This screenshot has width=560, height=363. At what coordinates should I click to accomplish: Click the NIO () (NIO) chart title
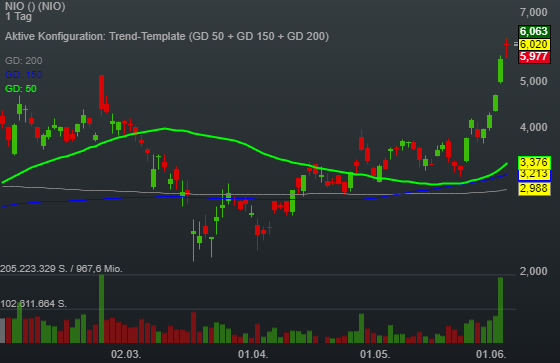click(35, 6)
